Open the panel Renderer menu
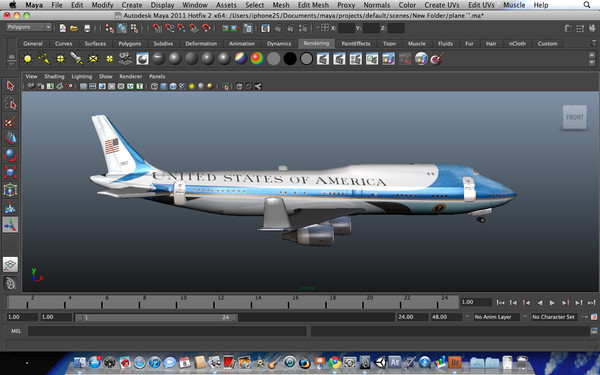 (130, 77)
